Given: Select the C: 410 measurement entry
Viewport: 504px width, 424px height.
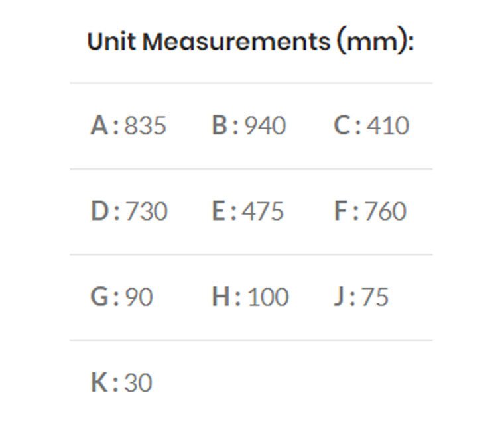Looking at the screenshot, I should 371,125.
